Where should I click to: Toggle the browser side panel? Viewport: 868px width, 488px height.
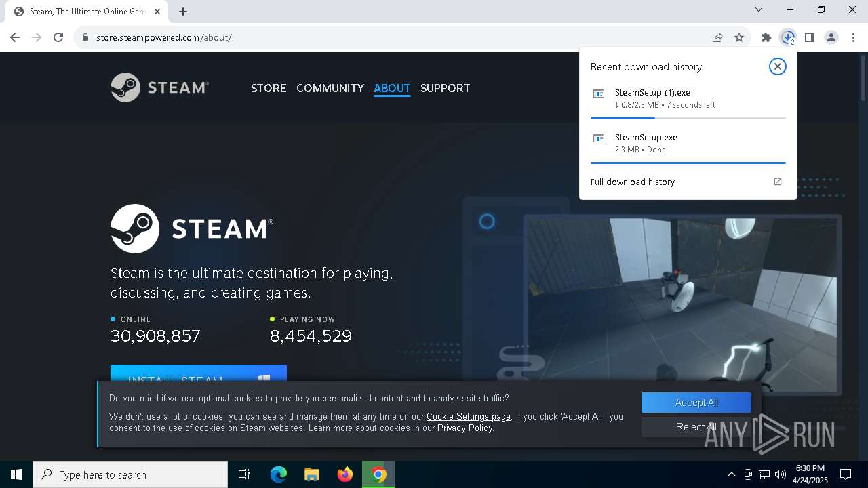click(810, 37)
